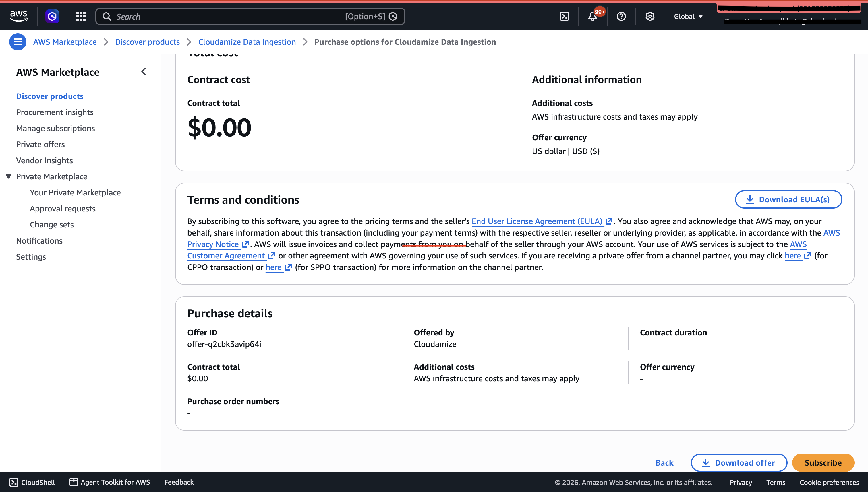Click the 'Contract cost' heading
This screenshot has height=492, width=868.
coord(219,79)
